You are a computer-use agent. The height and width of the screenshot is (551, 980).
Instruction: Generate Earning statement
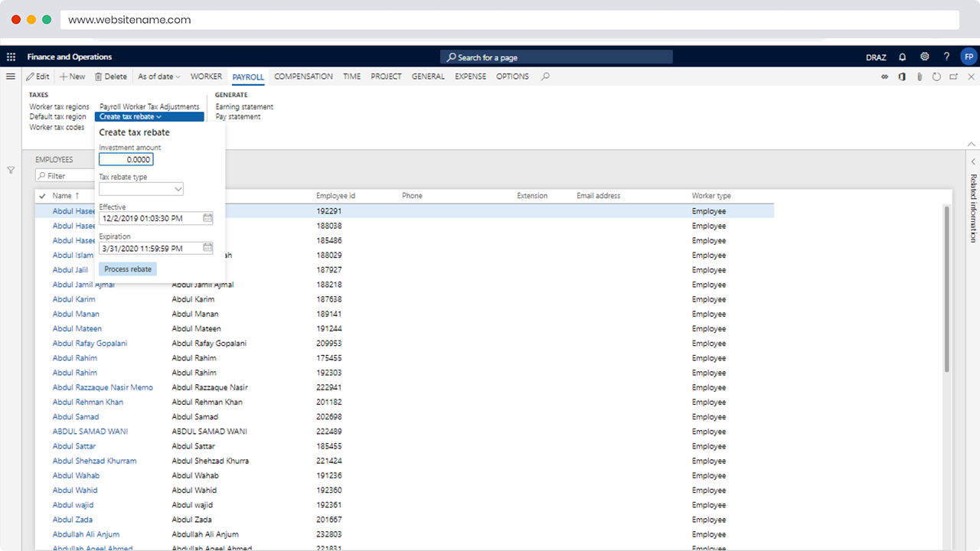click(244, 107)
